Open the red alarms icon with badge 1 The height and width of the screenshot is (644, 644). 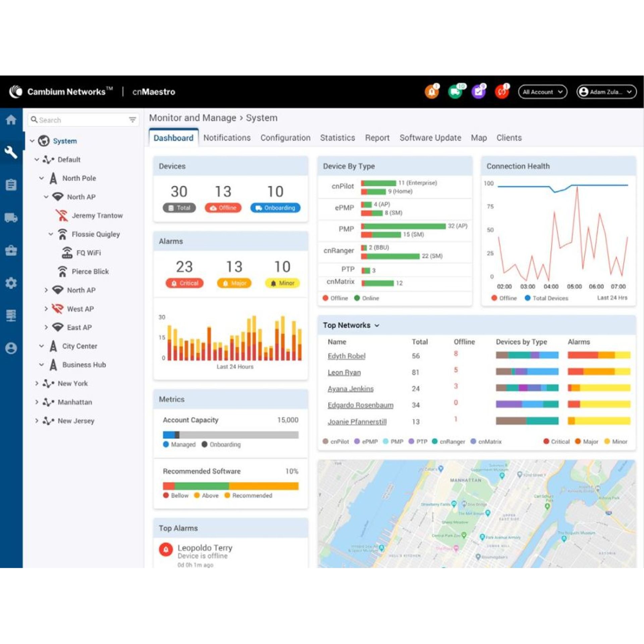click(502, 91)
